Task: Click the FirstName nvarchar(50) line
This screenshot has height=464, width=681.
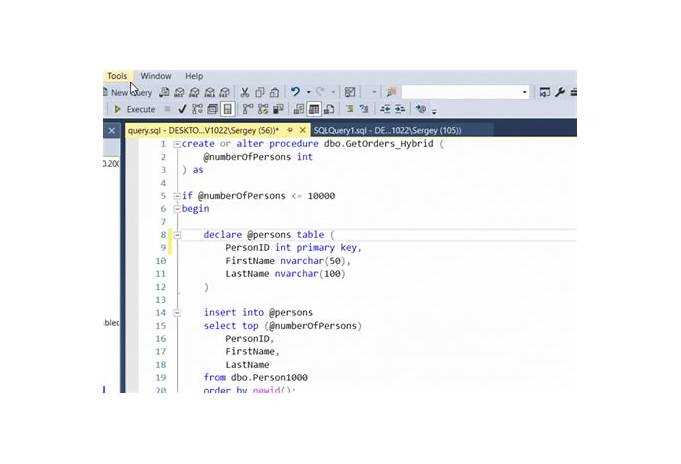Action: pos(288,261)
